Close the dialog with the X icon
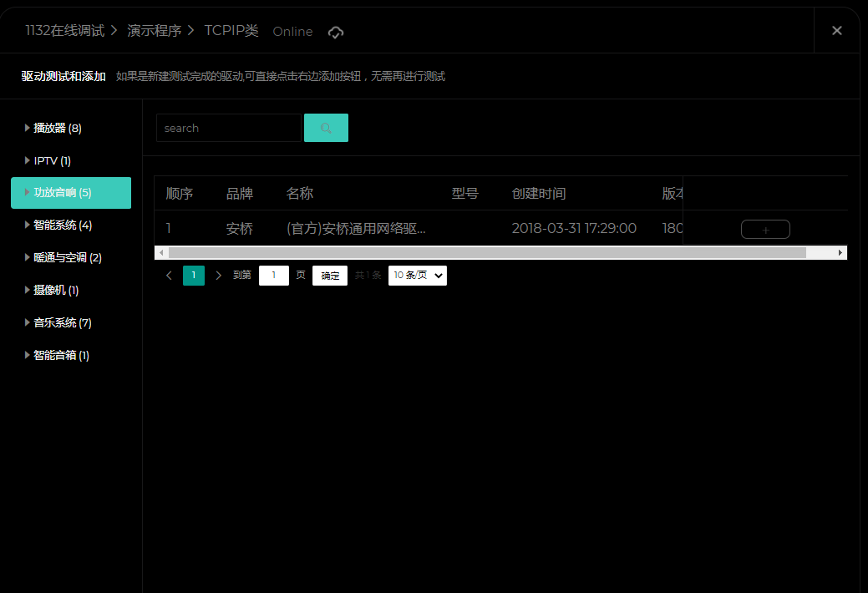Screen dimensions: 868x593 tap(836, 31)
